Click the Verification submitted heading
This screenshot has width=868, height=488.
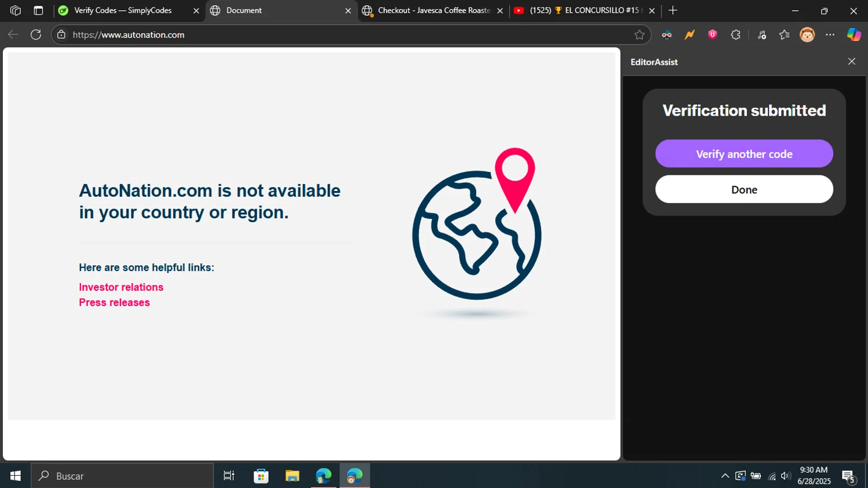744,111
